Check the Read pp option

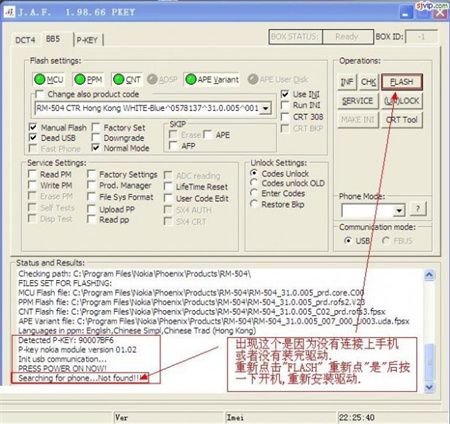(x=91, y=220)
